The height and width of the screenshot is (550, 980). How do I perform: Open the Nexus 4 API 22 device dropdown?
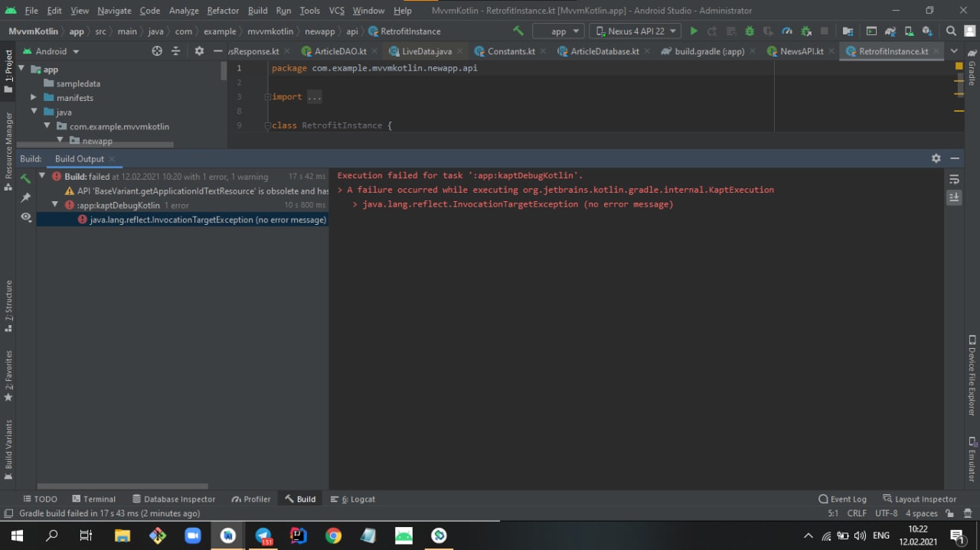click(x=635, y=31)
